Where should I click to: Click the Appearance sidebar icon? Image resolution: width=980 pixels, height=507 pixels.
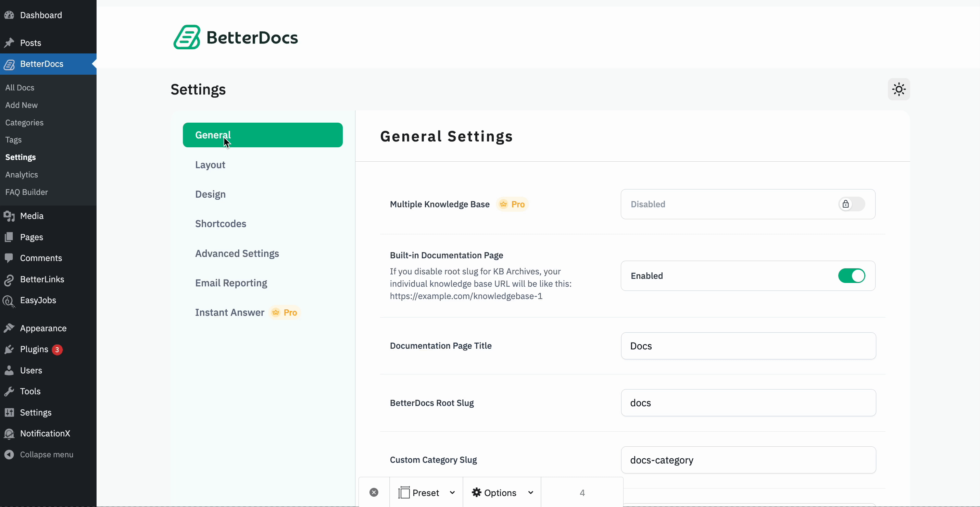coord(9,329)
